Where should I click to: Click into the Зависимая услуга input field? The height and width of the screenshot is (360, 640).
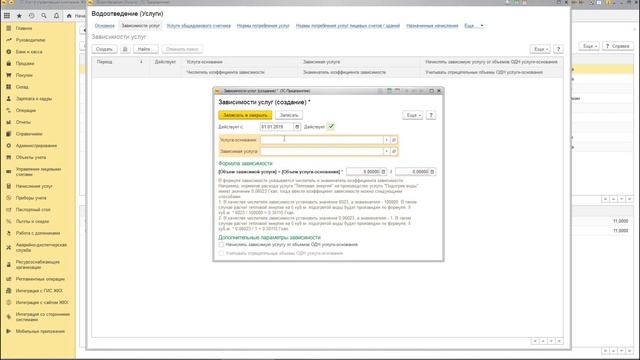pos(322,151)
